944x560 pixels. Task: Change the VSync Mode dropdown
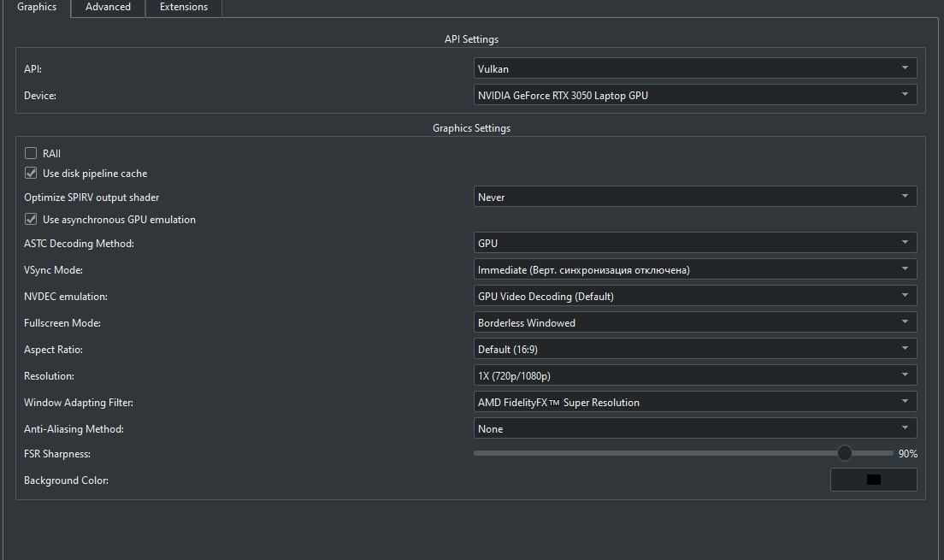[695, 270]
